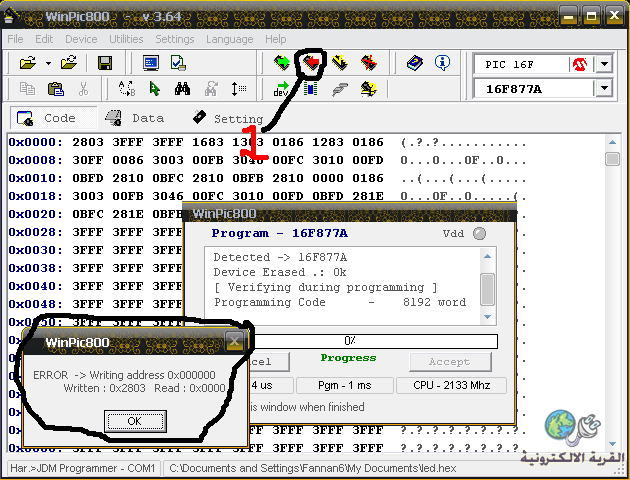Click the Microchip logo next to PIC 16F
Image resolution: width=630 pixels, height=480 pixels.
click(579, 64)
